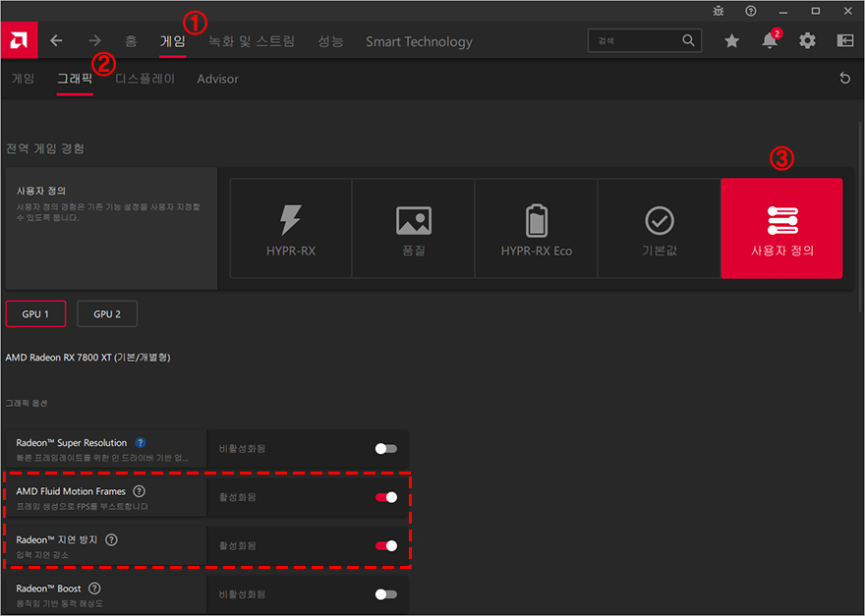
Task: Open the 디스플레이 sub-tab
Action: (x=144, y=79)
